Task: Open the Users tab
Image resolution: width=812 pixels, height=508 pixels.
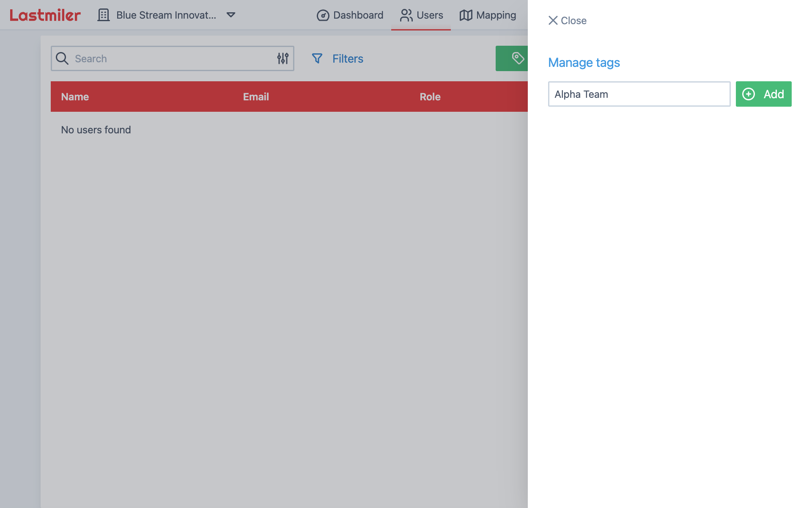Action: [421, 15]
